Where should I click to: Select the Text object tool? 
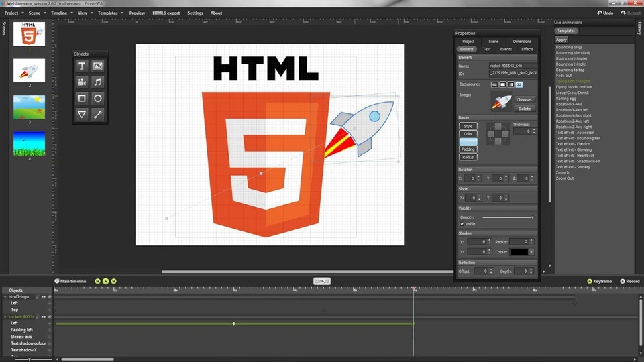(82, 66)
